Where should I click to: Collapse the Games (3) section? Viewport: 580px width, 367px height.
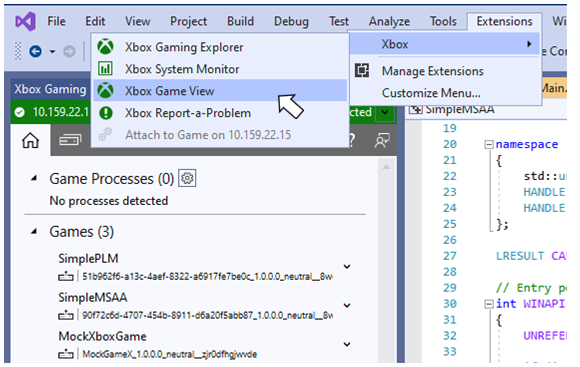(34, 232)
